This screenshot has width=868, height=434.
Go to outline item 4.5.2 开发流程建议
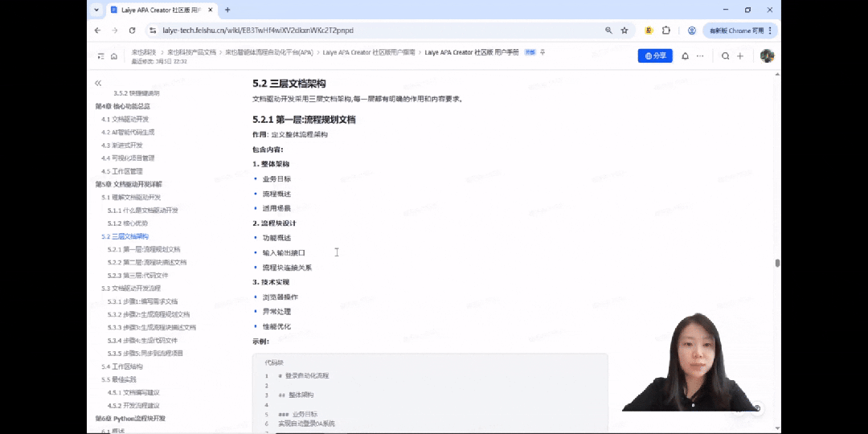click(x=133, y=405)
